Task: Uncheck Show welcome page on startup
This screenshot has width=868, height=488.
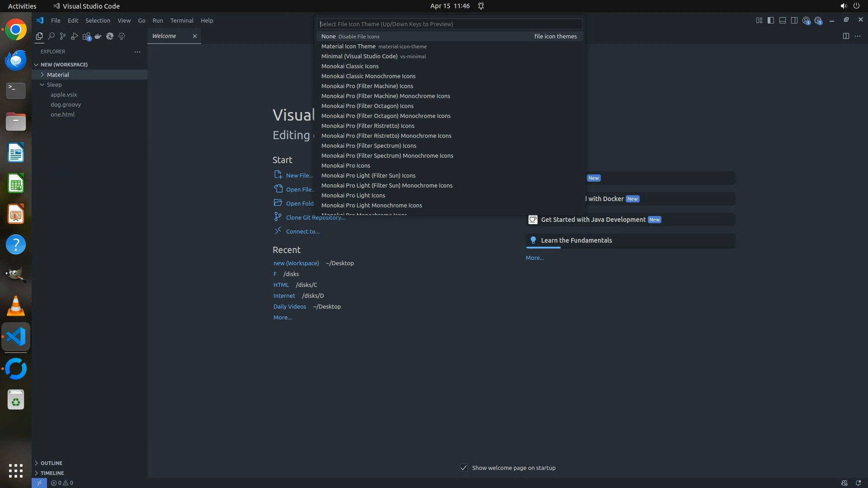Action: tap(464, 468)
